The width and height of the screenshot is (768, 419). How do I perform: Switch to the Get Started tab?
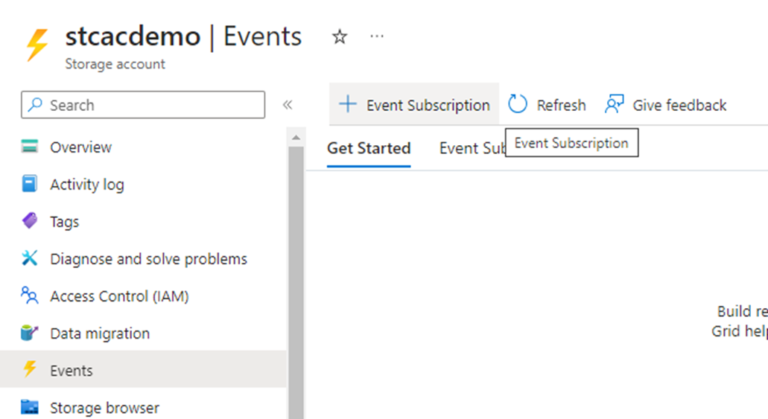click(x=369, y=148)
